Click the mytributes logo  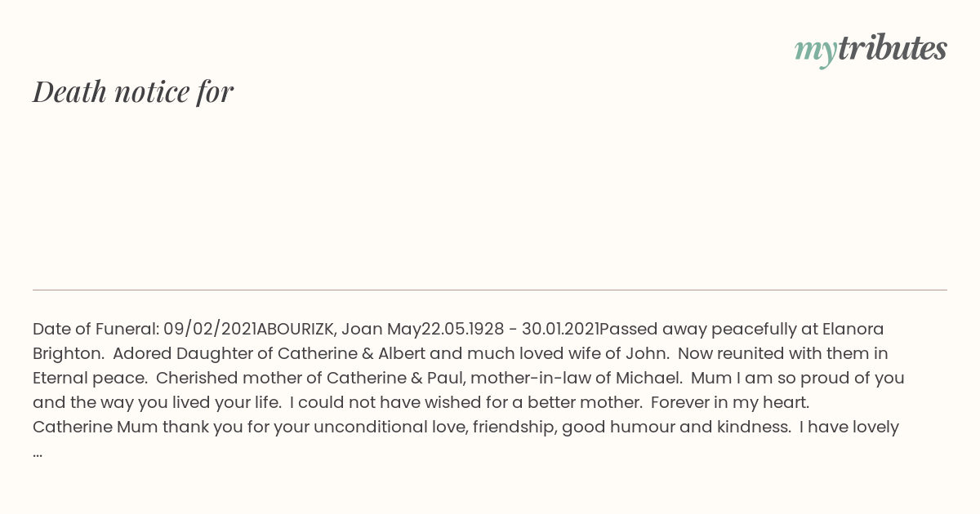(871, 50)
